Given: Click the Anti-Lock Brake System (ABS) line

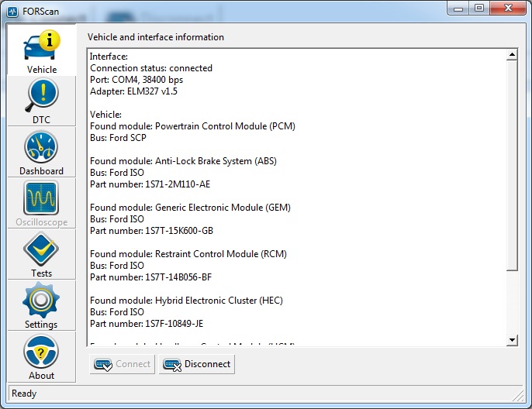Looking at the screenshot, I should click(x=183, y=161).
